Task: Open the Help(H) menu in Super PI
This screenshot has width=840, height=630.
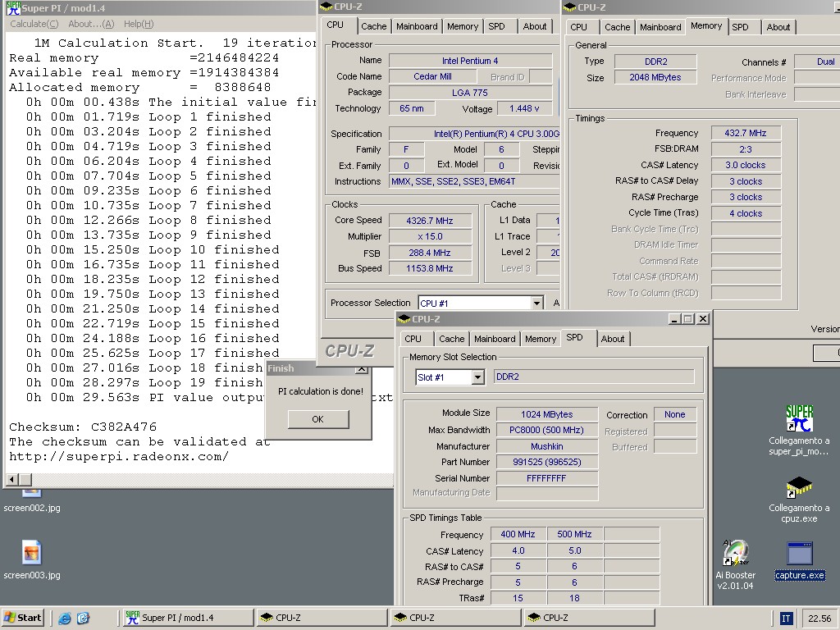Action: [x=138, y=24]
